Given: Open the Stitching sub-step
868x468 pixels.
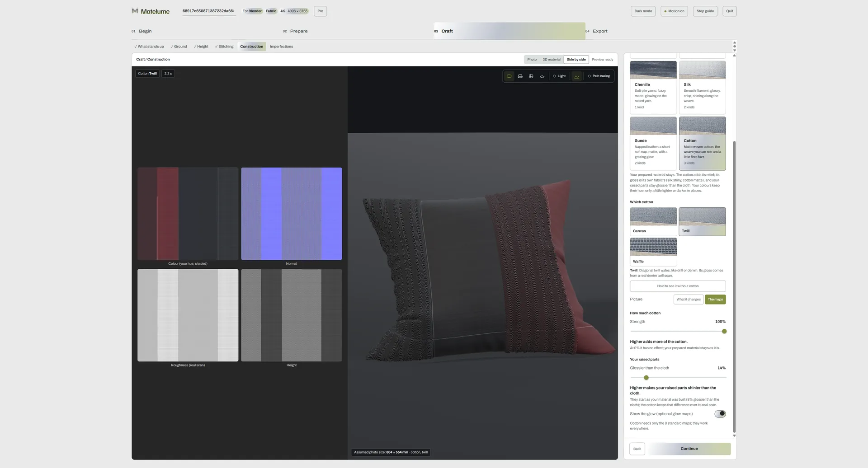Looking at the screenshot, I should pyautogui.click(x=224, y=47).
